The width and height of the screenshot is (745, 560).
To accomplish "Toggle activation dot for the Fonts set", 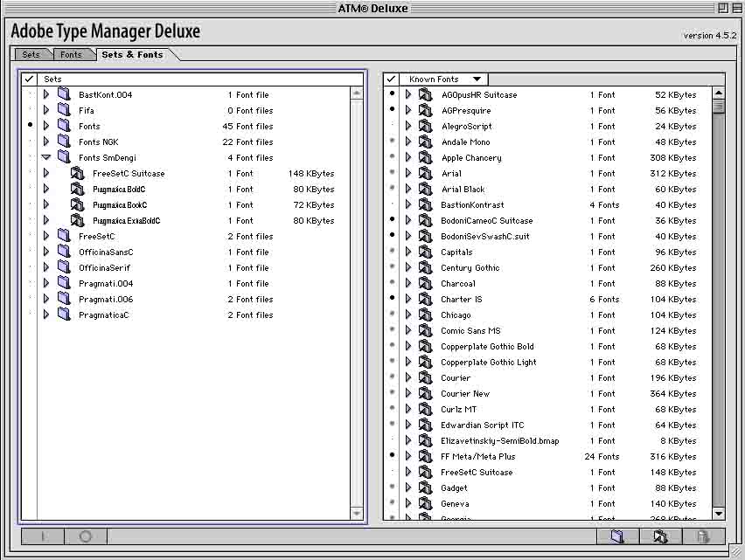I will [x=31, y=125].
